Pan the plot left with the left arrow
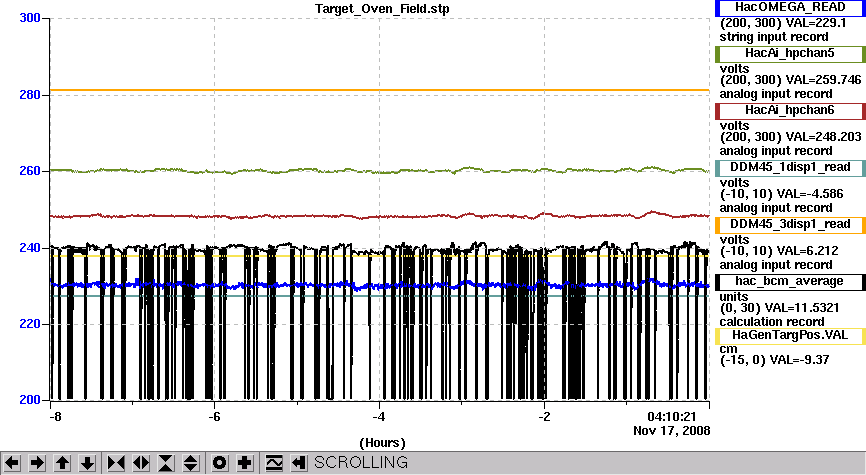866x475 pixels. tap(12, 462)
